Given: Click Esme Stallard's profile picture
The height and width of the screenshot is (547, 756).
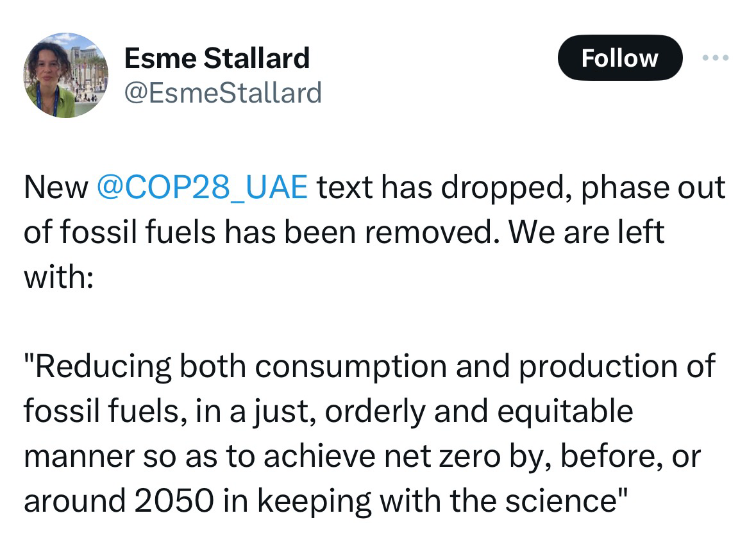Looking at the screenshot, I should (66, 75).
